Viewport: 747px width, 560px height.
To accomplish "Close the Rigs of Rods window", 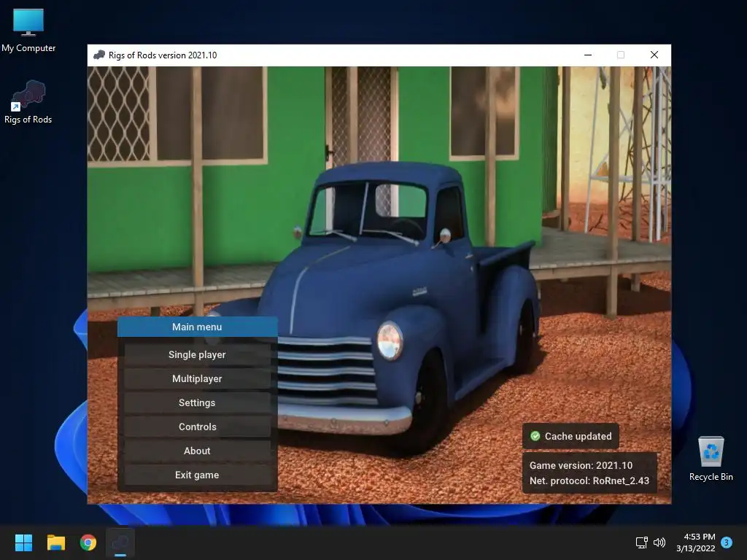I will (x=654, y=55).
